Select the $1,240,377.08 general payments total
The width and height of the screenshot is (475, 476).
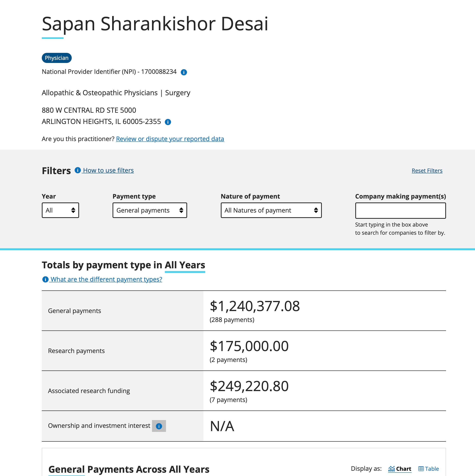point(255,306)
